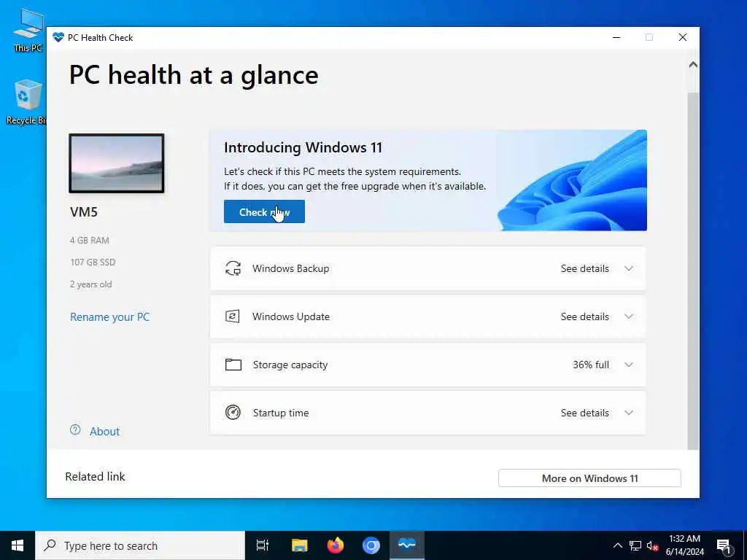Click the network tray icon

pyautogui.click(x=635, y=545)
